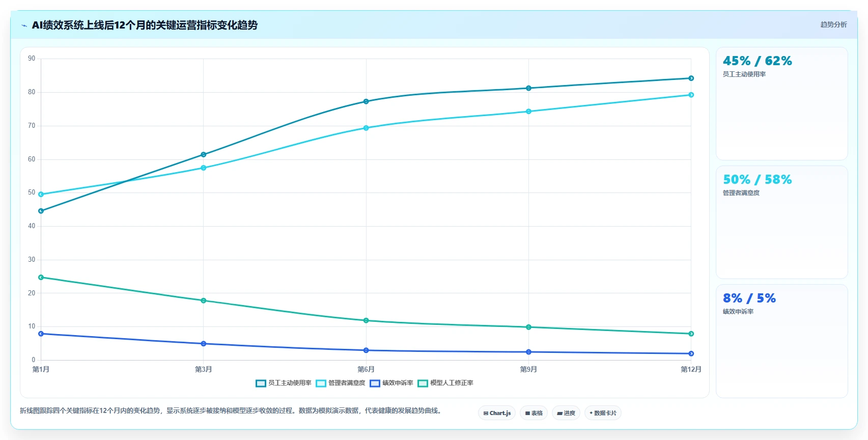Hide the 绩效申诉率 series via legend
Viewport: 868px width, 440px height.
[x=391, y=383]
